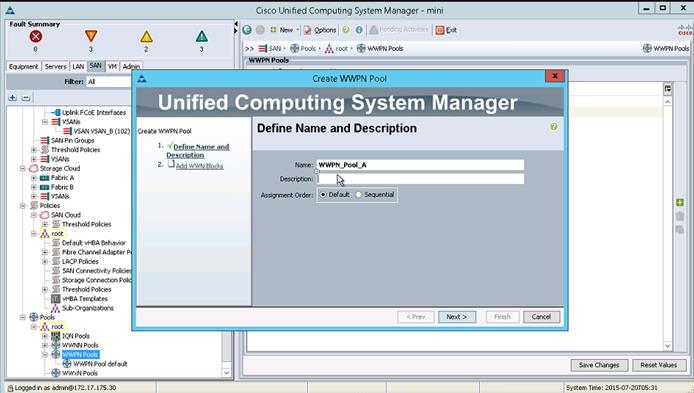Click the root breadcrumb item
The image size is (694, 393).
[x=336, y=48]
